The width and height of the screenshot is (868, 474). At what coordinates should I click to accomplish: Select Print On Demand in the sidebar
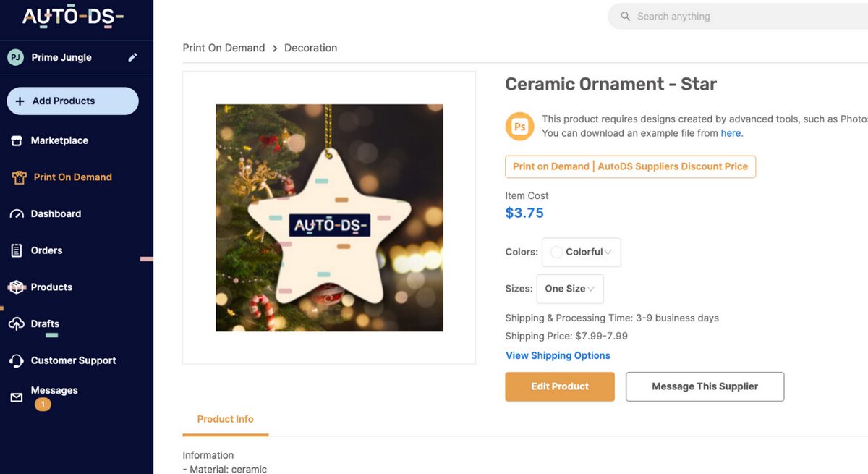click(72, 177)
